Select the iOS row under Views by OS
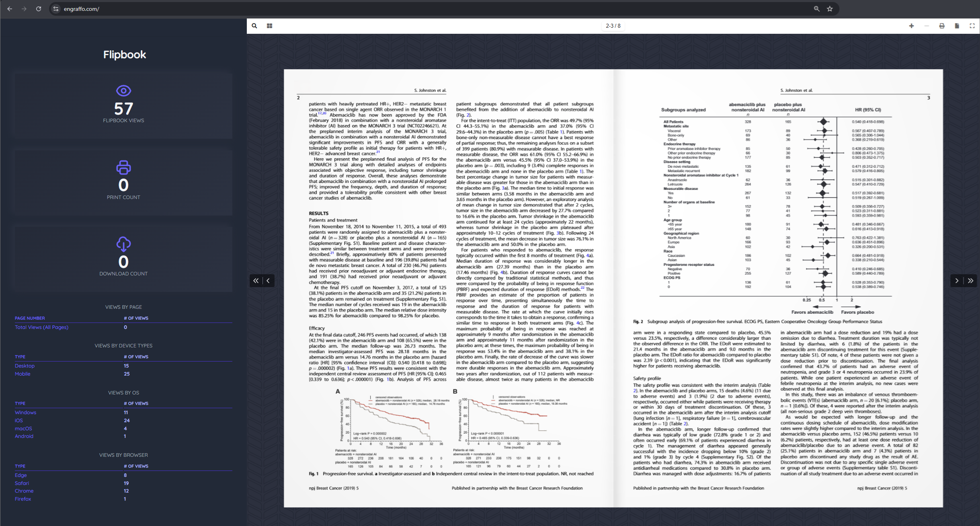Viewport: 980px width, 526px height. pyautogui.click(x=123, y=421)
